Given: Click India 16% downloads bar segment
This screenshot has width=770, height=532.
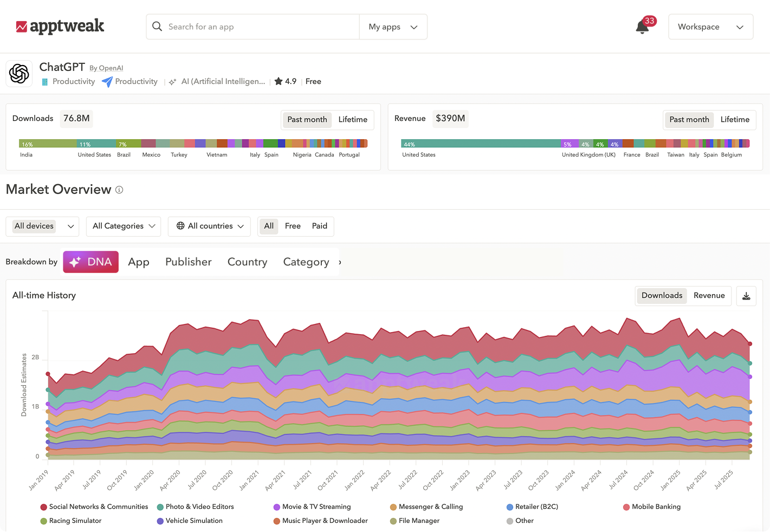Looking at the screenshot, I should pos(48,144).
